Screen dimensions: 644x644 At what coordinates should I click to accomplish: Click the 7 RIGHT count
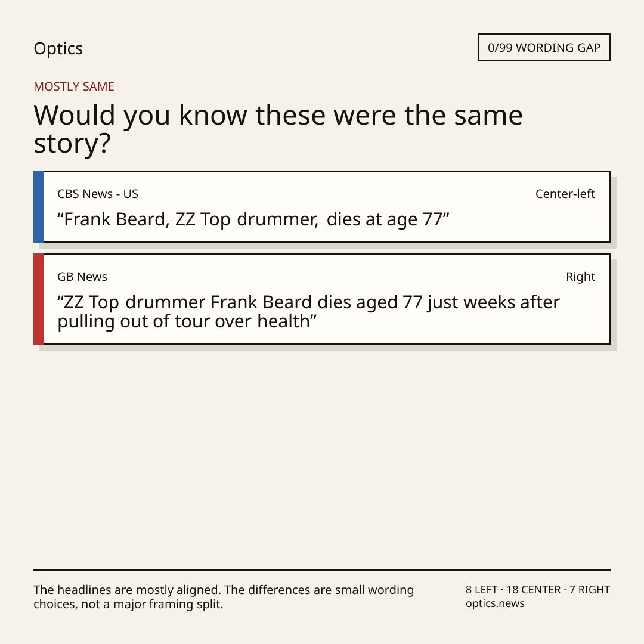tap(589, 590)
